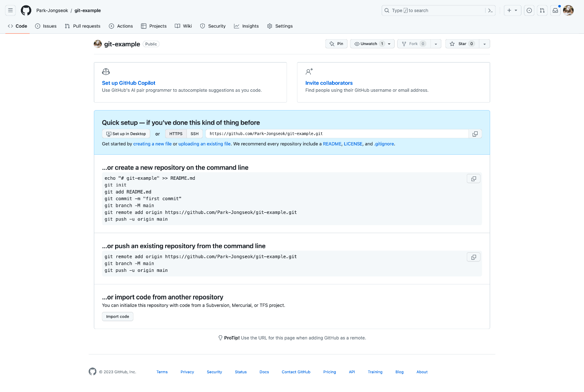The height and width of the screenshot is (392, 584).
Task: Pin the git-example repository
Action: pos(336,44)
